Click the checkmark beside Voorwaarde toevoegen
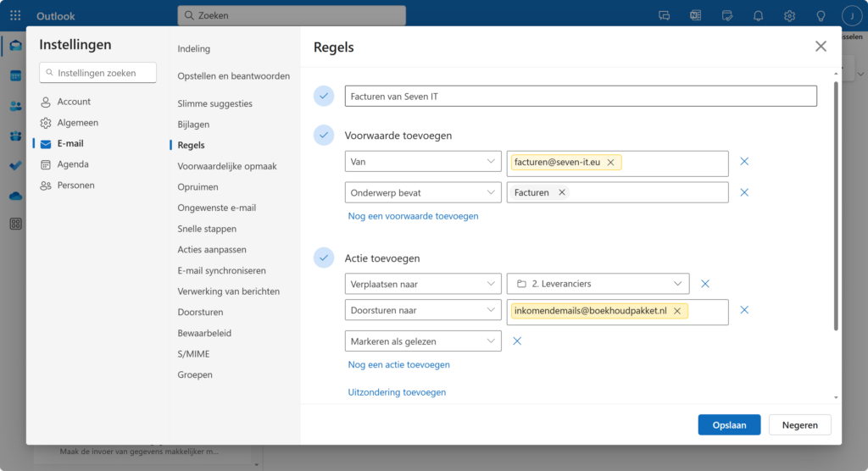868x471 pixels. coord(324,135)
